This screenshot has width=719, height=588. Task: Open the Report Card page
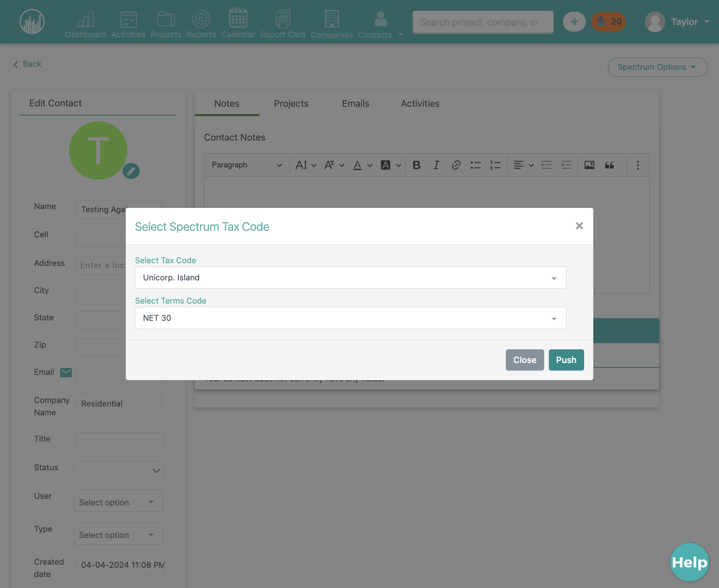pyautogui.click(x=283, y=25)
